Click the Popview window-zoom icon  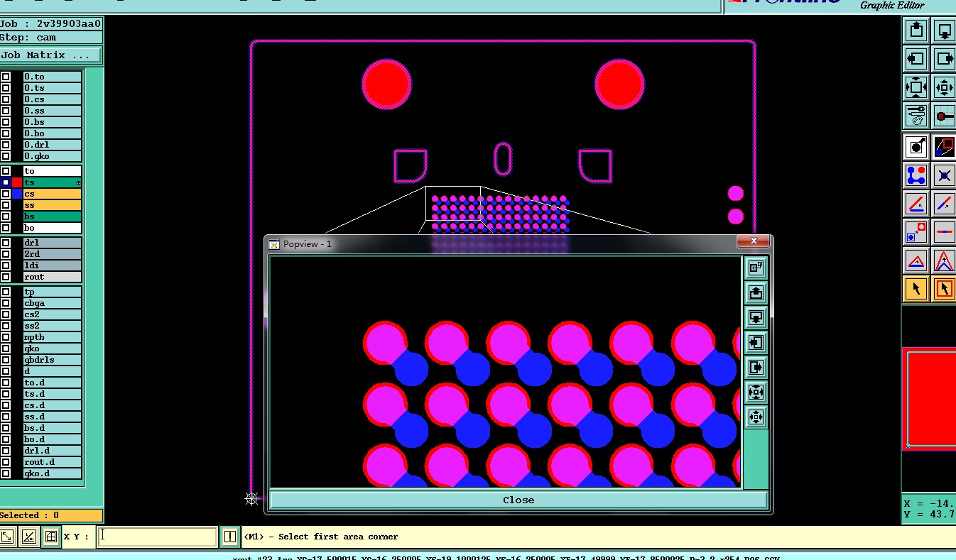pyautogui.click(x=756, y=268)
